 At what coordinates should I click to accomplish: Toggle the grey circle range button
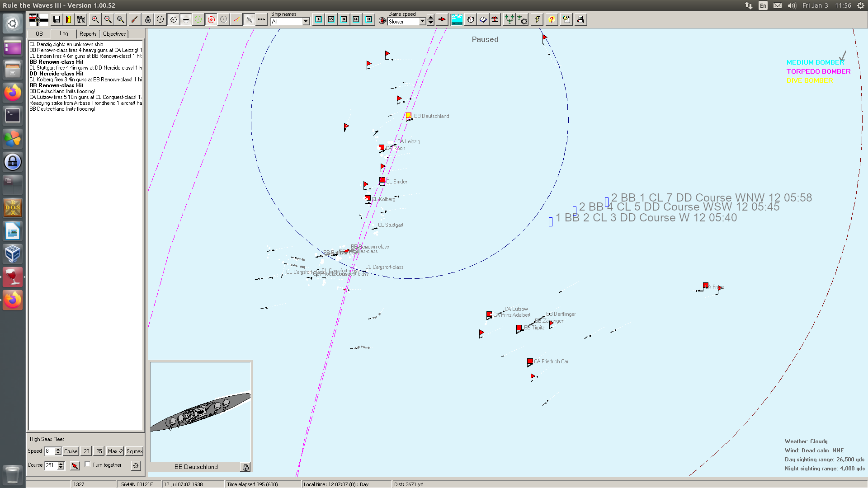click(x=224, y=19)
